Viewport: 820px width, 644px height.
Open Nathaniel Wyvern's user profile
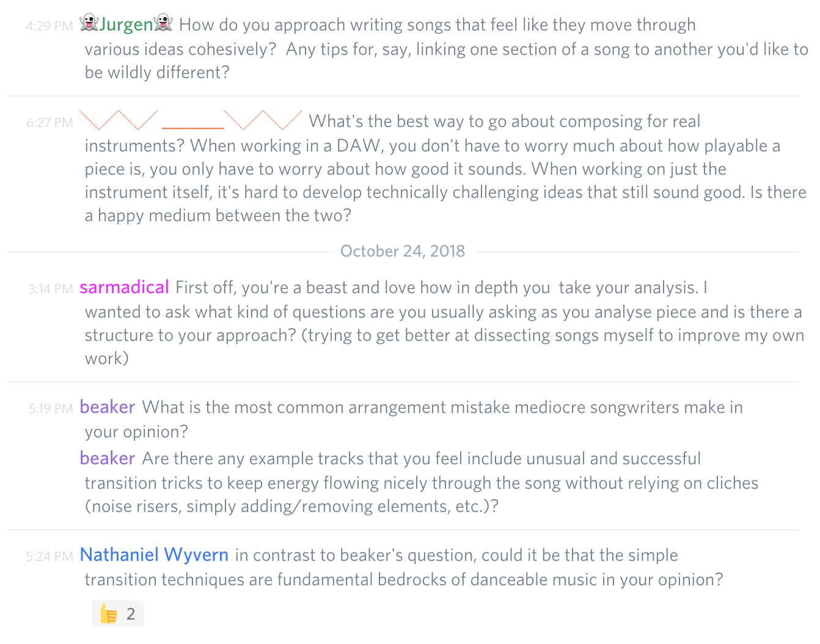coord(153,555)
